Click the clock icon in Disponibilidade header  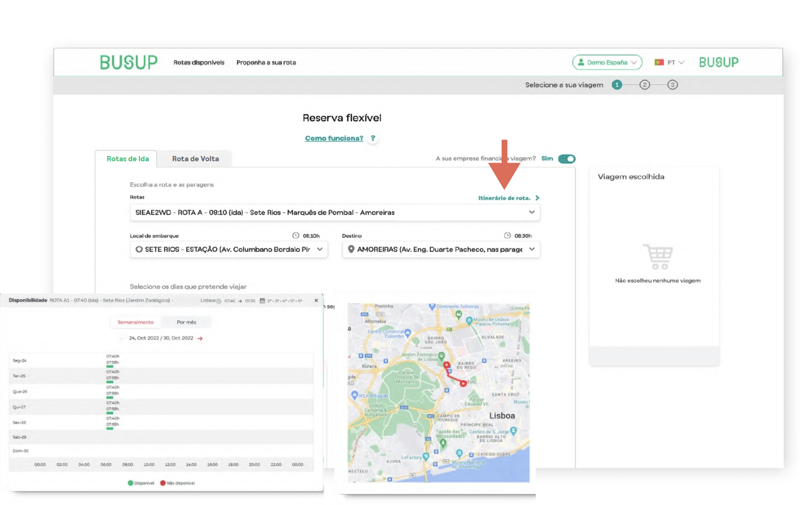[x=219, y=301]
